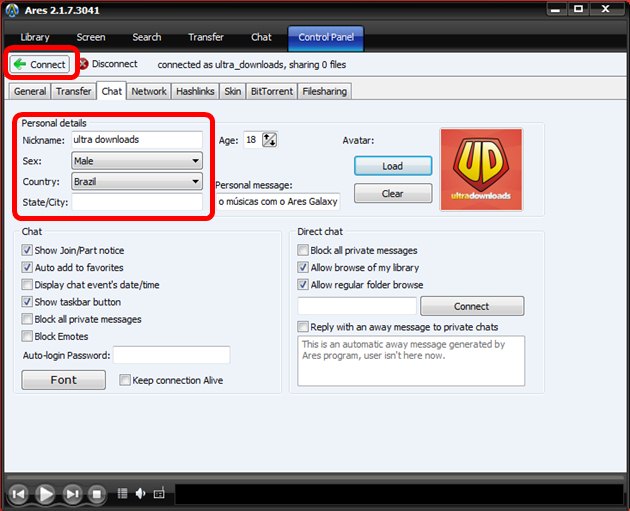Click the radio/tuner icon beside volume
The image size is (630, 511).
[x=159, y=493]
